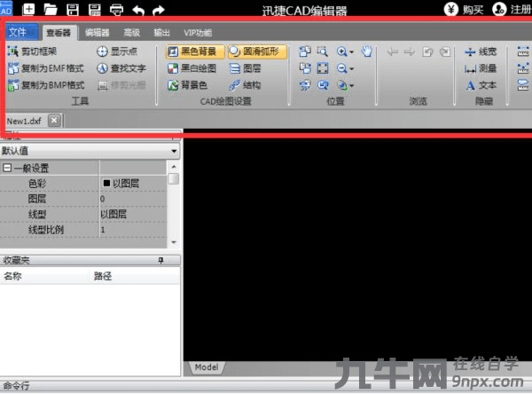The image size is (532, 394).
Task: Select the pan hand tool
Action: click(367, 51)
